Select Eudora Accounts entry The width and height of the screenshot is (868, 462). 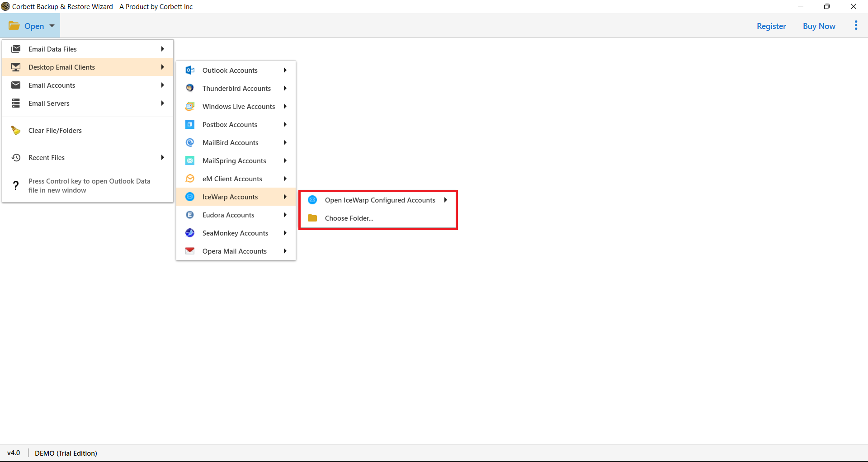tap(236, 215)
